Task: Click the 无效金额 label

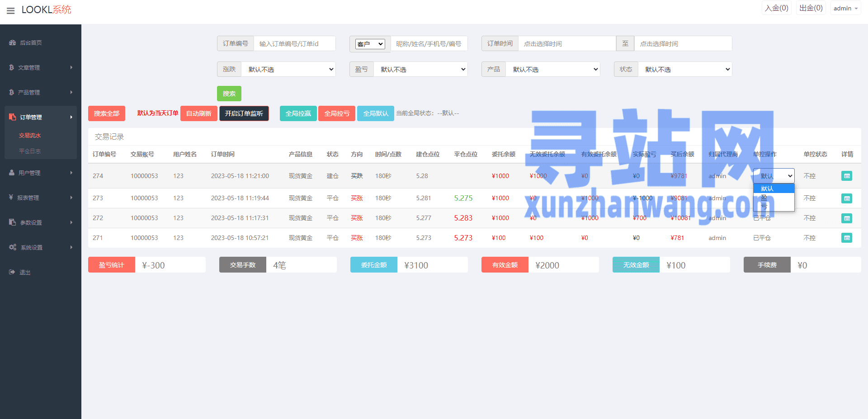Action: tap(636, 265)
